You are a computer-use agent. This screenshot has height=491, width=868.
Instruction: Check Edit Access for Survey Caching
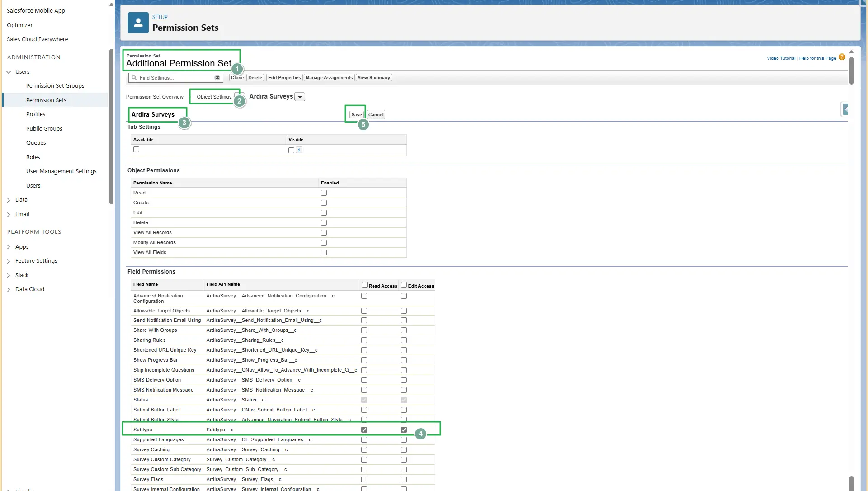(x=404, y=450)
